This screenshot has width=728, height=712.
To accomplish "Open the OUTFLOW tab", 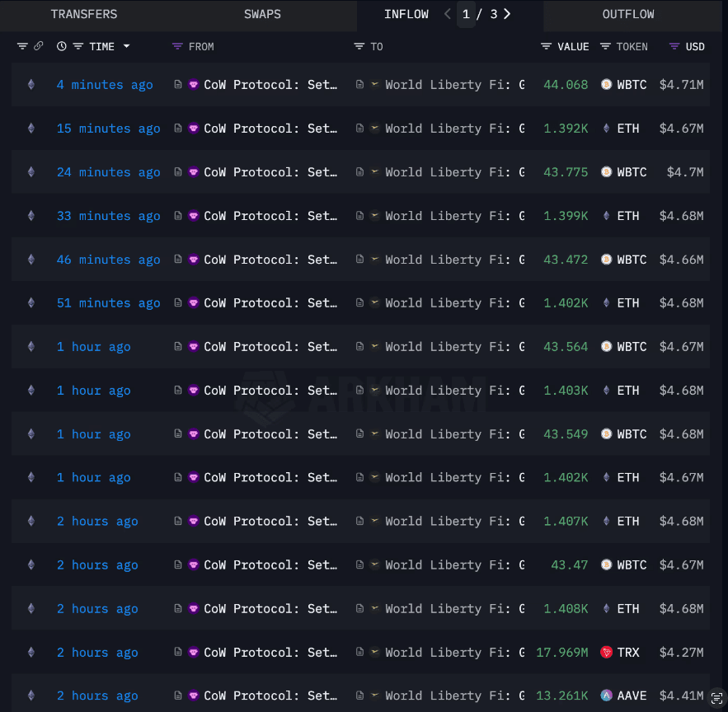I will click(x=627, y=14).
